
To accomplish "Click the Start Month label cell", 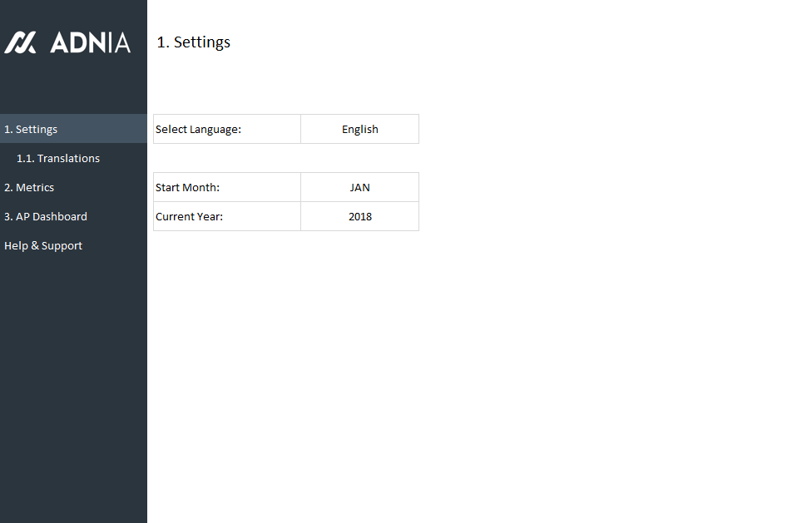I will [226, 187].
